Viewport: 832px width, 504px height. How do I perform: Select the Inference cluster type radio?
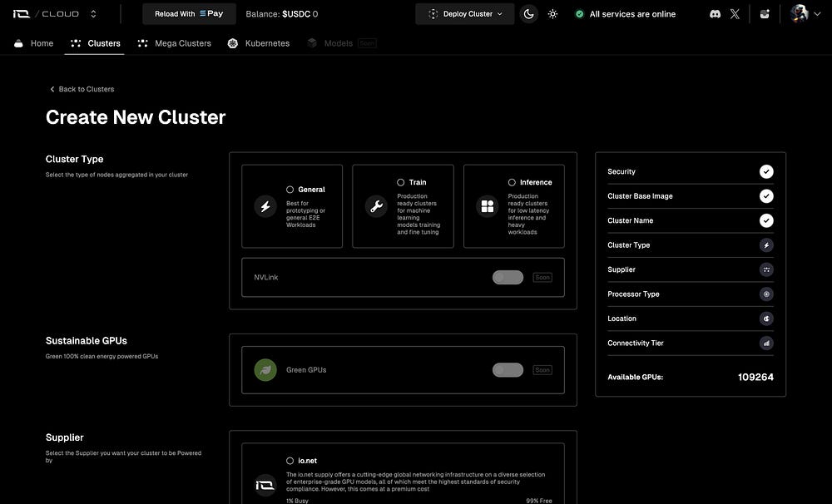coord(512,182)
